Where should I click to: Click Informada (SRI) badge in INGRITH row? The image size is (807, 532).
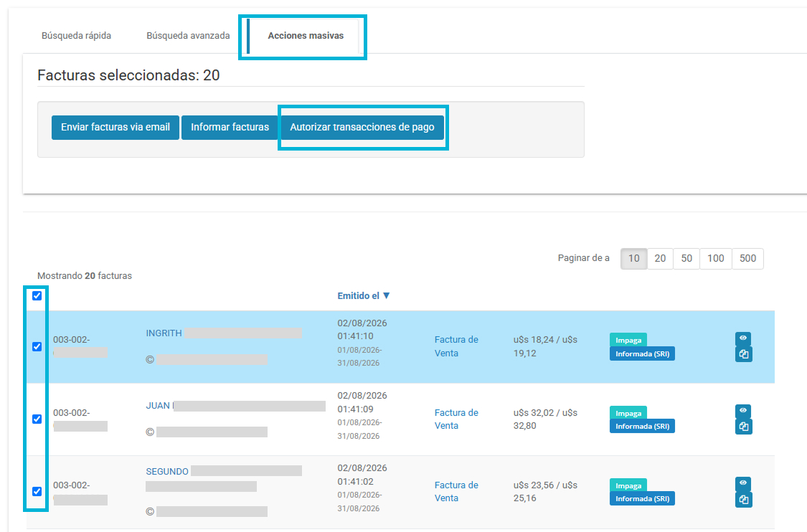642,354
